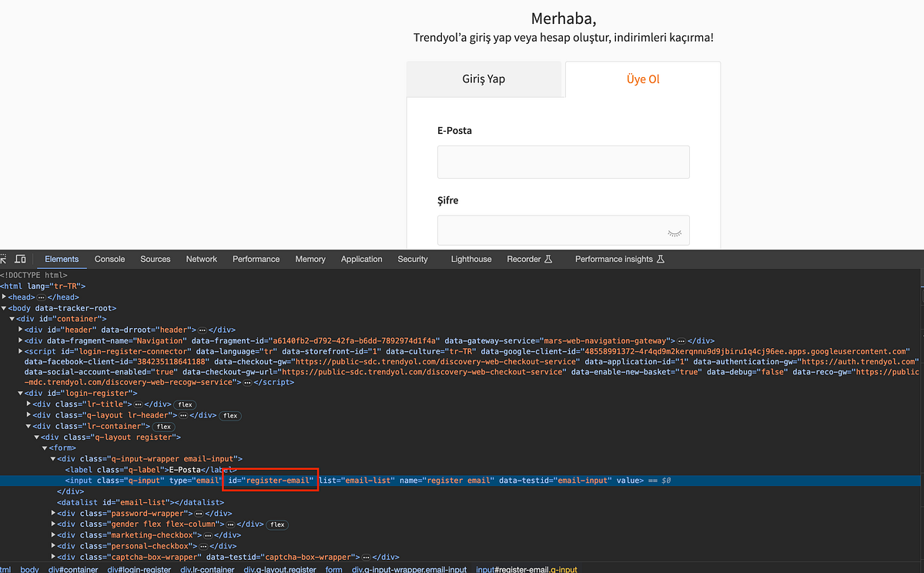Click the Şifre password field
Viewport: 924px width, 573px height.
coord(564,230)
